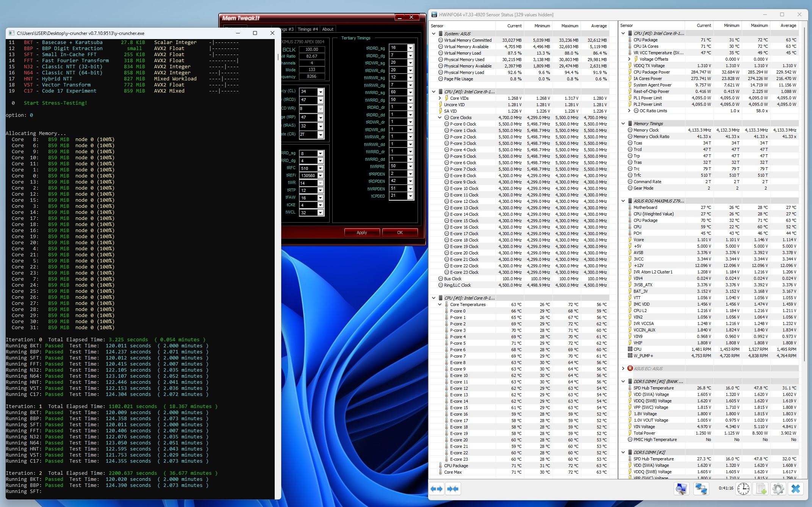
Task: Click circle icon beside Page File Usage
Action: coord(441,79)
